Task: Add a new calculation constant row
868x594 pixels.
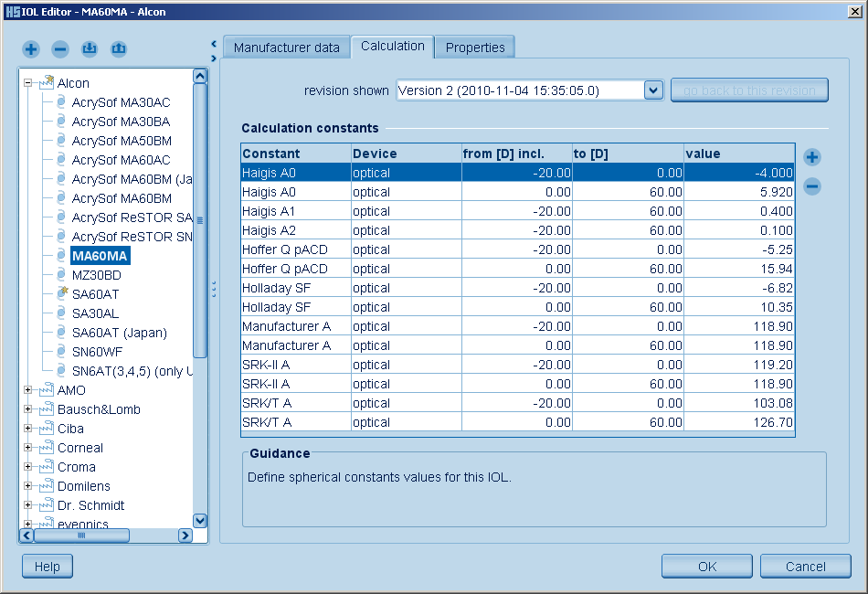Action: [x=811, y=157]
